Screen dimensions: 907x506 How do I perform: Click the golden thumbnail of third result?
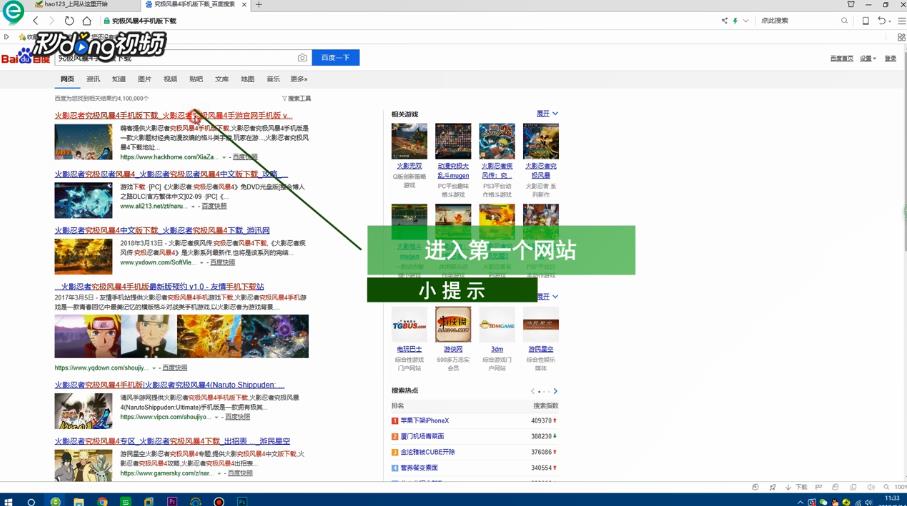pyautogui.click(x=83, y=256)
